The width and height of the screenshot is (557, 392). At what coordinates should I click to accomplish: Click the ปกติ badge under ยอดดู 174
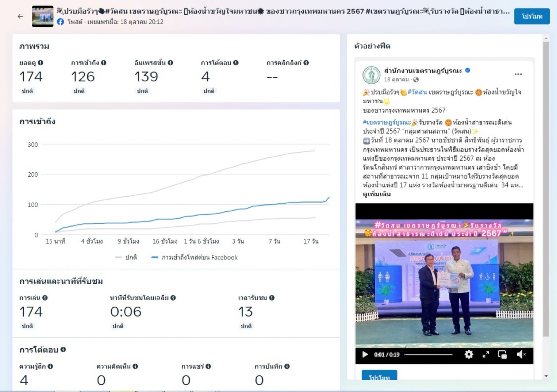pyautogui.click(x=27, y=91)
